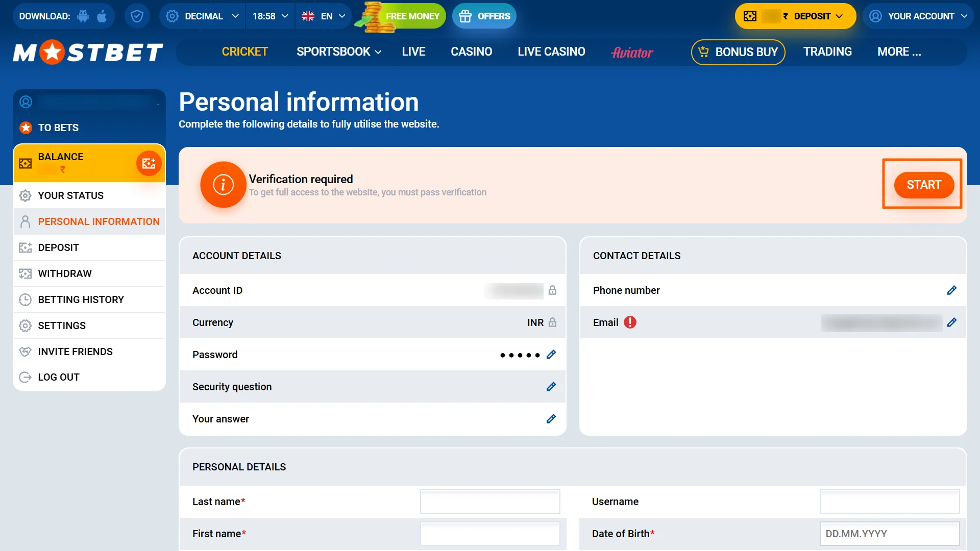This screenshot has height=551, width=980.
Task: Edit Password with pencil icon
Action: tap(551, 355)
